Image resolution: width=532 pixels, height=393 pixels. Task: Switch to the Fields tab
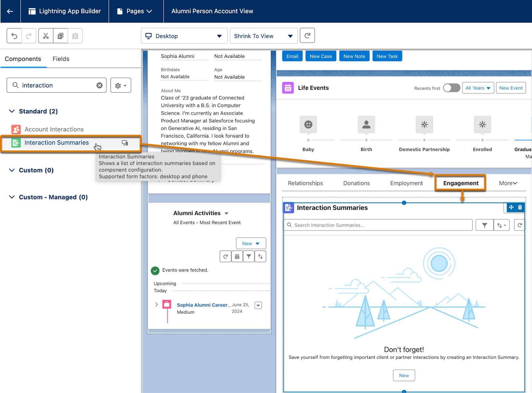click(x=61, y=59)
